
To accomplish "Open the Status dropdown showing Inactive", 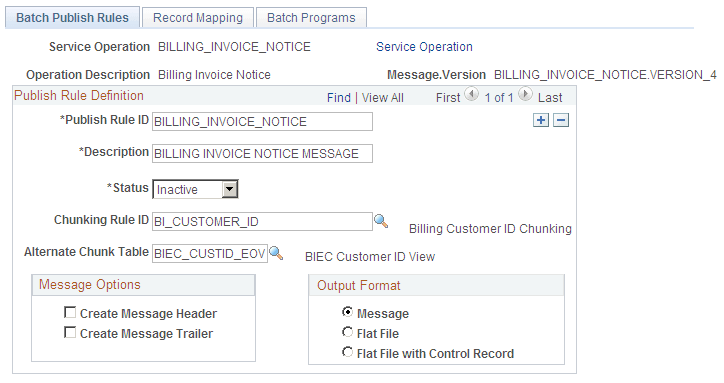I will [195, 189].
